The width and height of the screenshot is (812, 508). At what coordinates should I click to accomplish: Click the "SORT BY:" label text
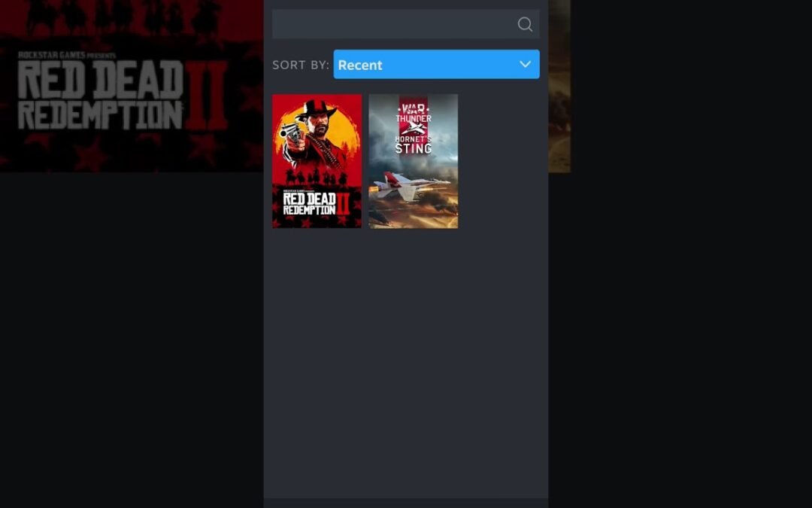pos(300,65)
